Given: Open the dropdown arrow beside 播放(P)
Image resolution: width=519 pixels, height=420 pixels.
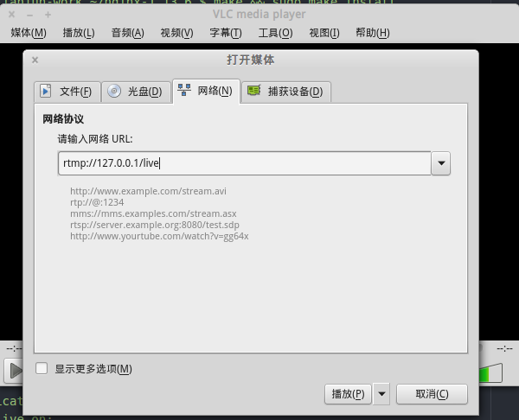Looking at the screenshot, I should (381, 394).
